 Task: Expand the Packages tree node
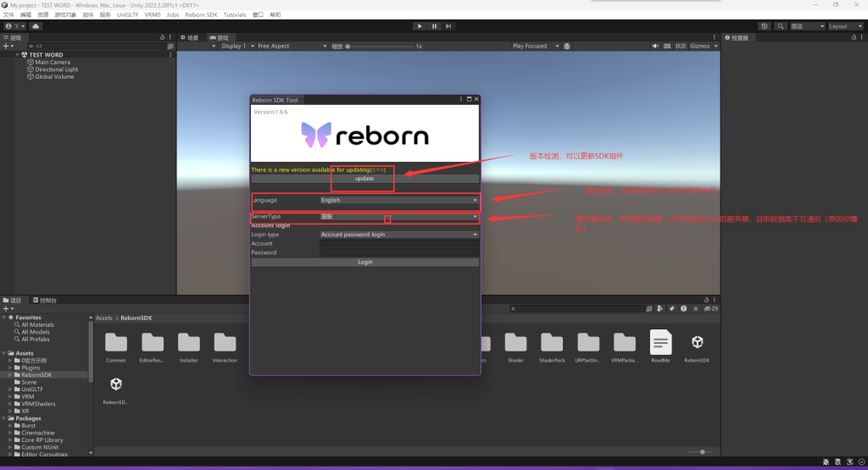(x=5, y=418)
